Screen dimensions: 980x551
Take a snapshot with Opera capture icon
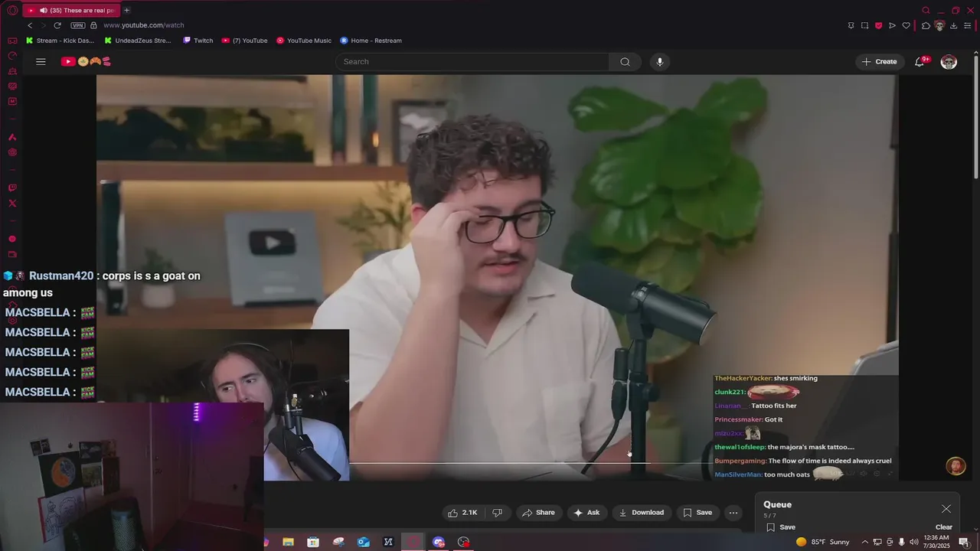point(864,25)
